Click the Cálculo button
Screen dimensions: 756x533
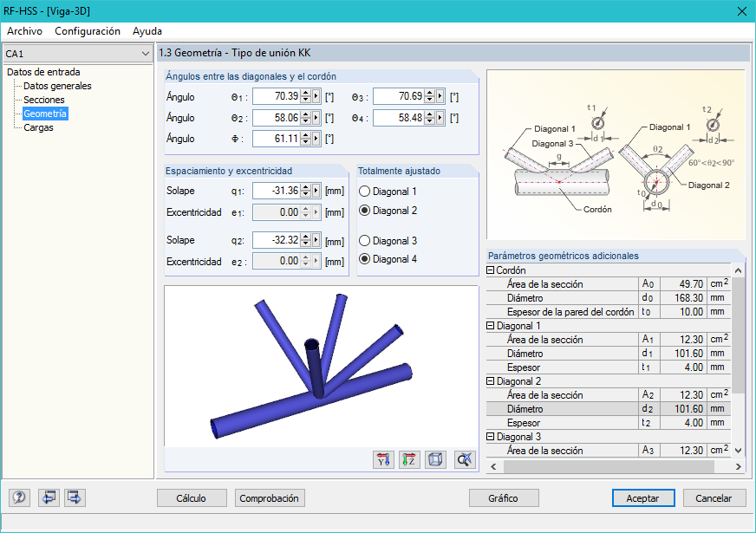coord(192,498)
